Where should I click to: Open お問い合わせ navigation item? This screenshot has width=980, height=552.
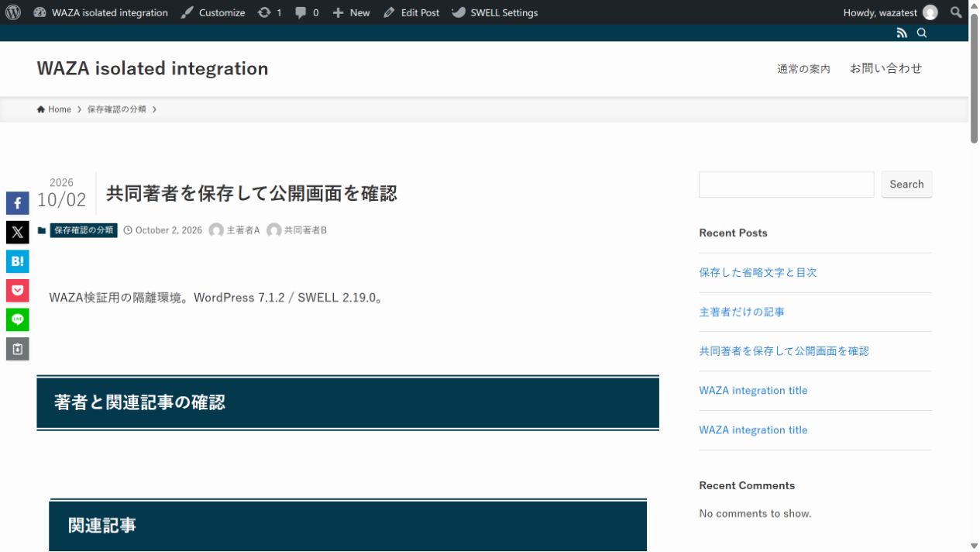click(x=885, y=68)
